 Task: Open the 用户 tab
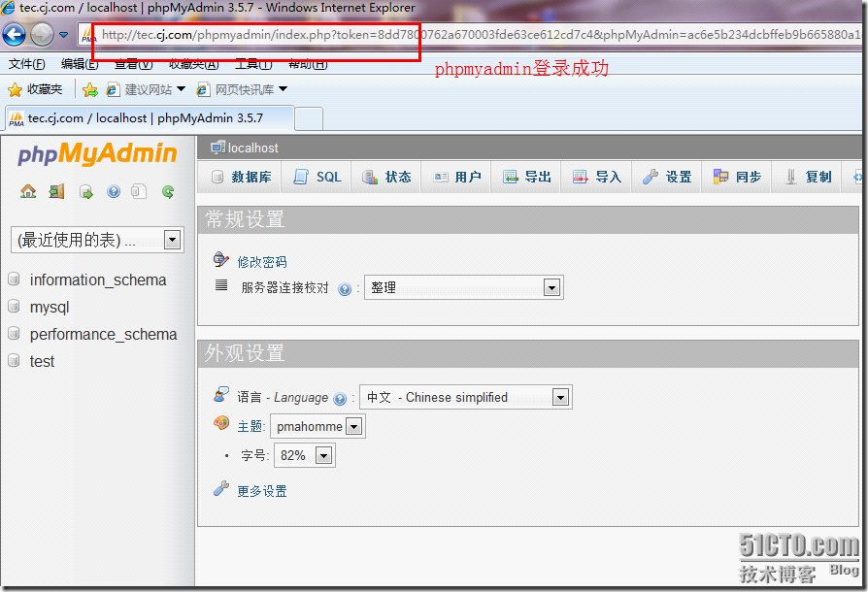click(x=455, y=177)
